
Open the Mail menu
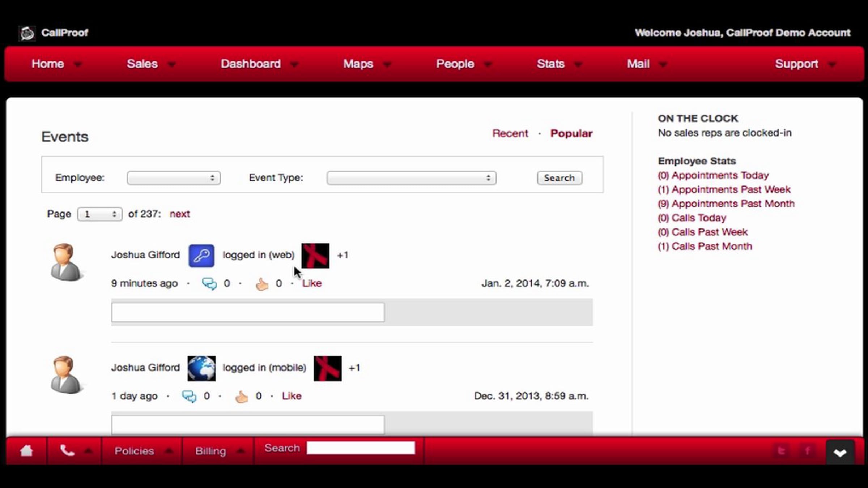pos(647,64)
